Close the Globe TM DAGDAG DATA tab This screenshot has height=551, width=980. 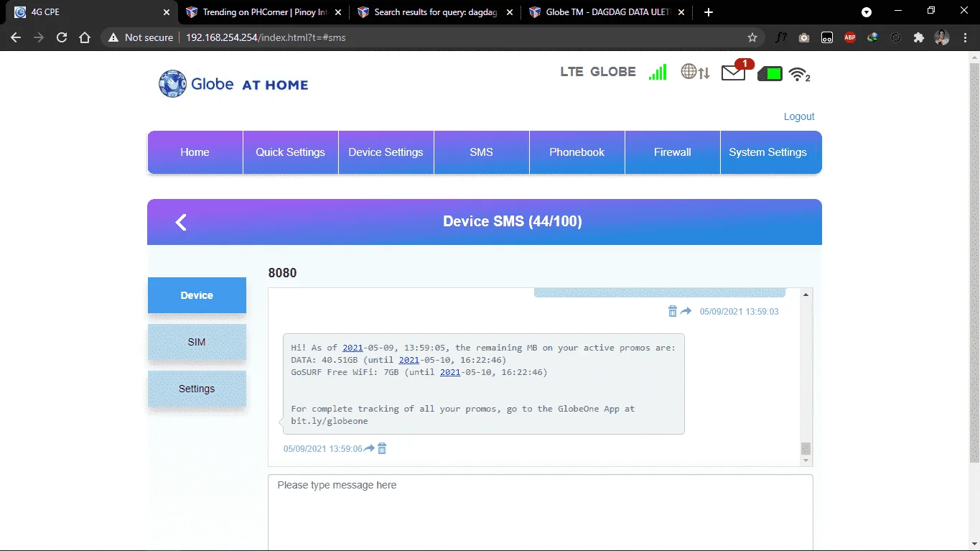682,12
